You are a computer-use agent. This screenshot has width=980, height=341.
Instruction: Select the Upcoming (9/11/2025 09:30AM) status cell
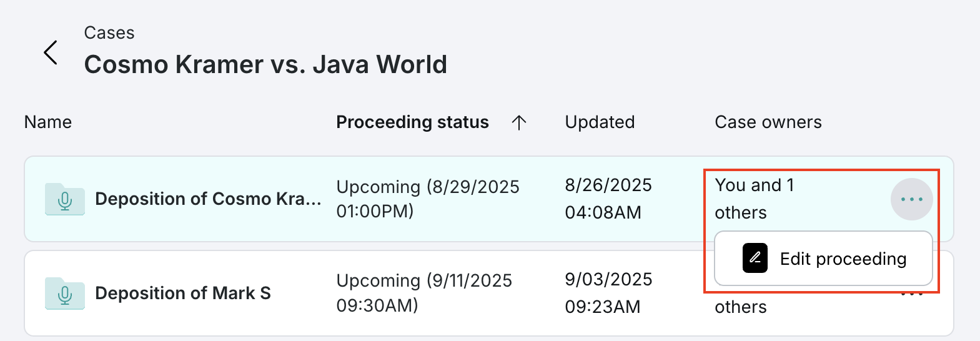click(x=424, y=293)
